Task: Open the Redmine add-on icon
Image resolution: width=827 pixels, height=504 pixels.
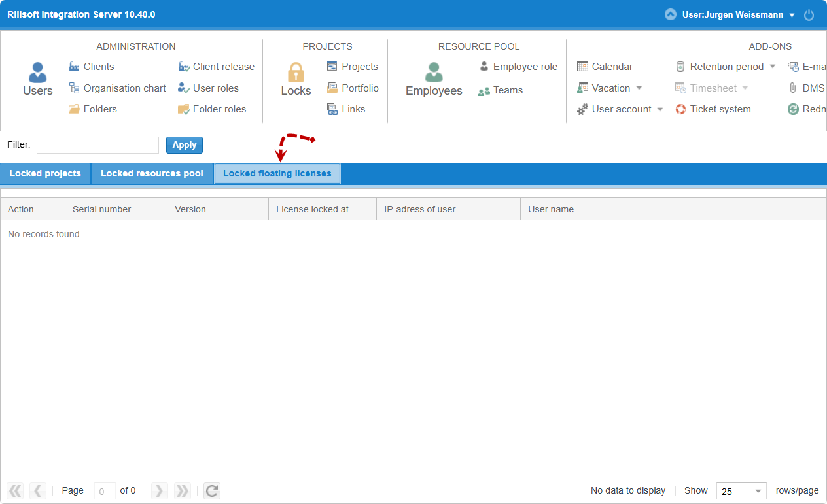Action: point(793,109)
